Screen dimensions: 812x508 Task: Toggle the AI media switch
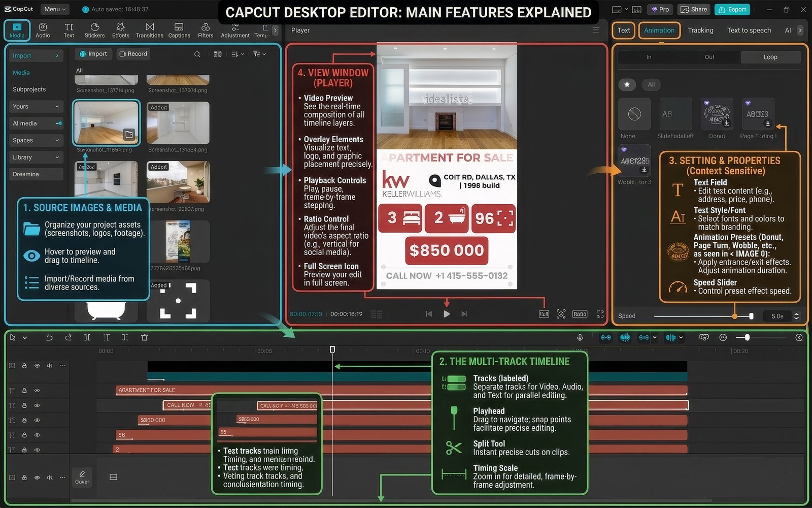point(58,123)
